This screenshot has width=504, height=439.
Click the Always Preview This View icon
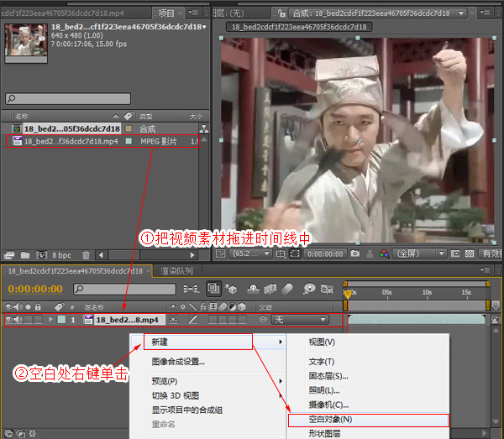click(220, 253)
